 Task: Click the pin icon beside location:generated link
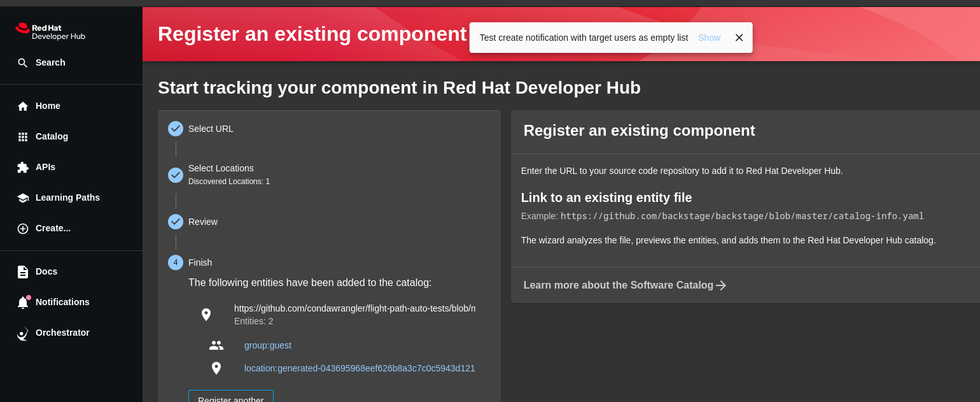click(x=216, y=368)
